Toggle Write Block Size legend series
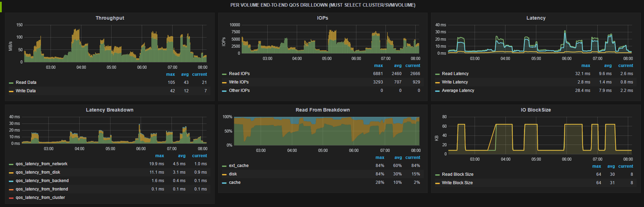The height and width of the screenshot is (207, 644). pyautogui.click(x=457, y=183)
